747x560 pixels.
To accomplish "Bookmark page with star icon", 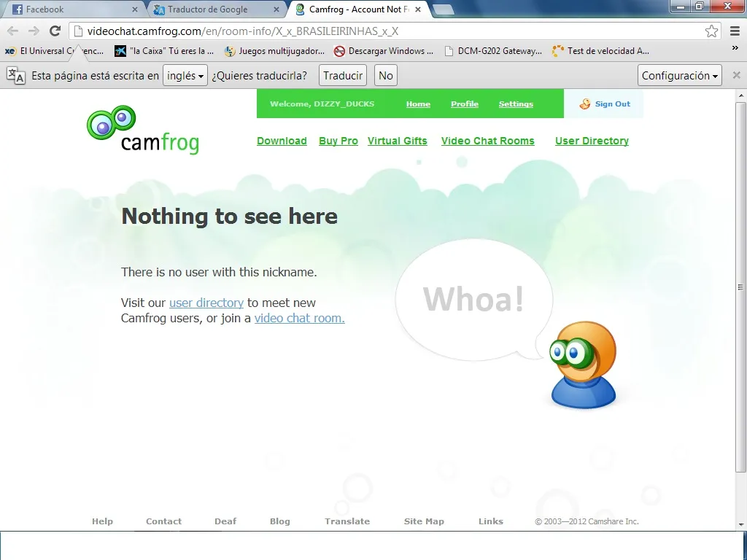I will [711, 31].
